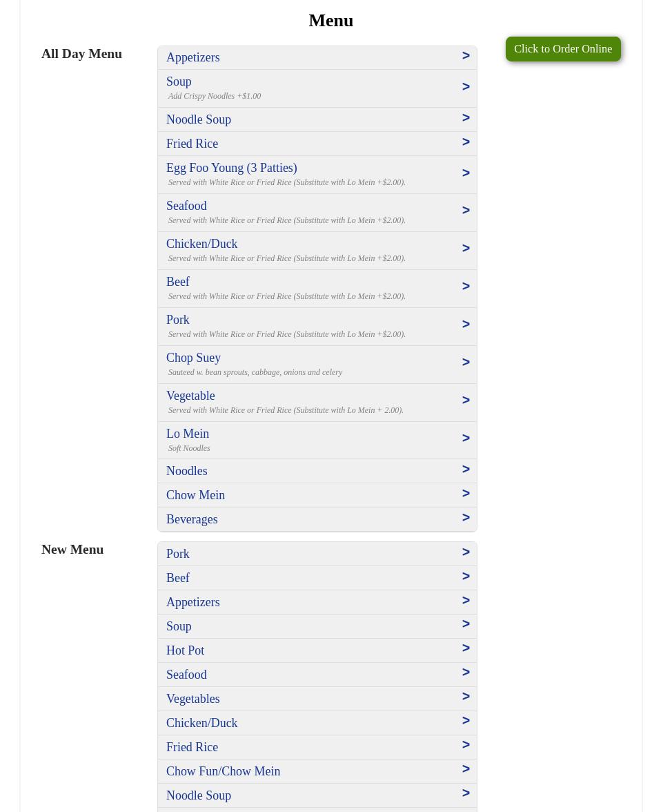Image resolution: width=652 pixels, height=812 pixels.
Task: Click the chevron beside Vegetables in New Menu
Action: pyautogui.click(x=466, y=697)
